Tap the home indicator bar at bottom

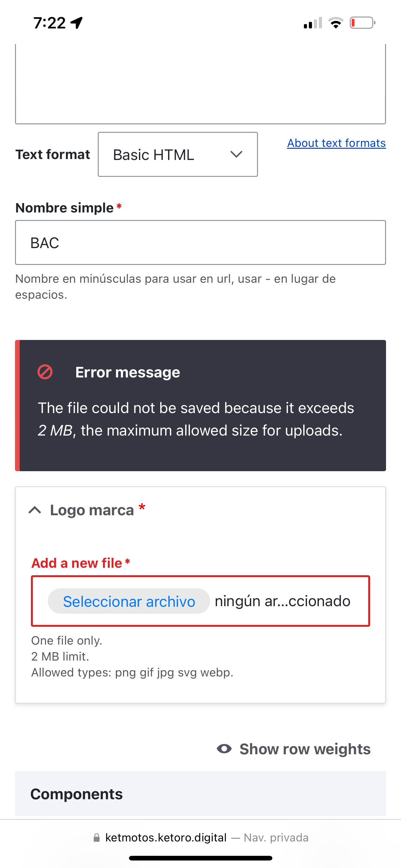pos(200,858)
